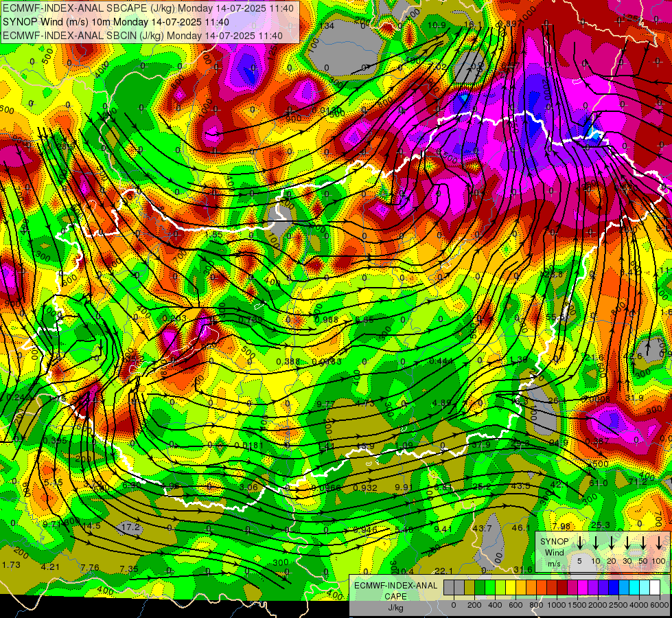
Task: Click the 42.6 value on the map
Action: coord(633,356)
